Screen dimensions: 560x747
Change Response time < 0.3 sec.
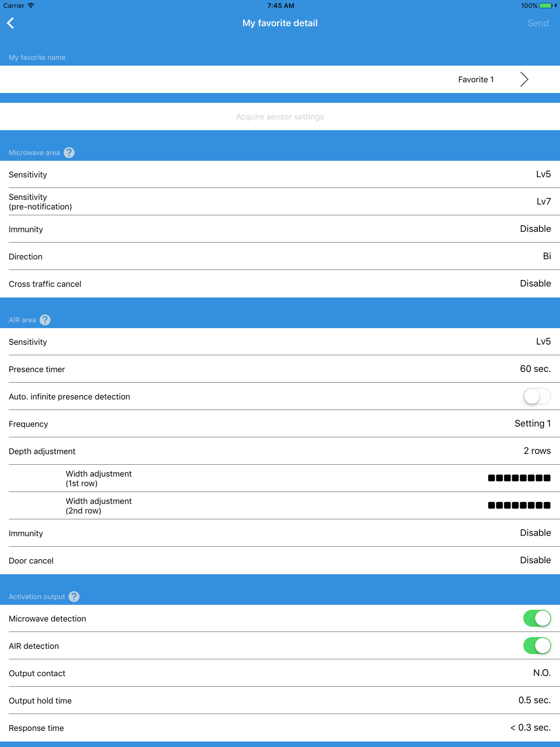[x=530, y=727]
